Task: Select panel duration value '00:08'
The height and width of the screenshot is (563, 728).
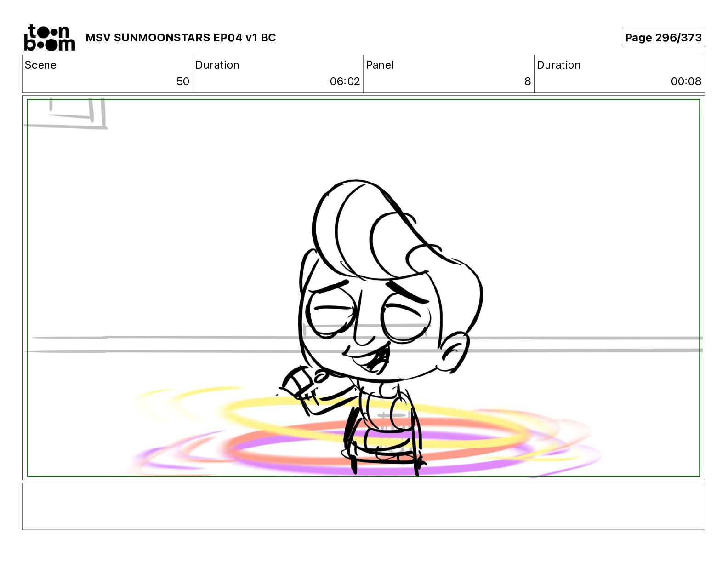Action: (686, 81)
